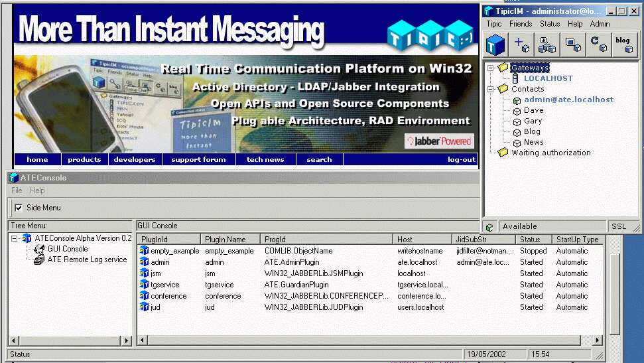This screenshot has width=644, height=363.
Task: Select the Gary contact
Action: [x=533, y=121]
